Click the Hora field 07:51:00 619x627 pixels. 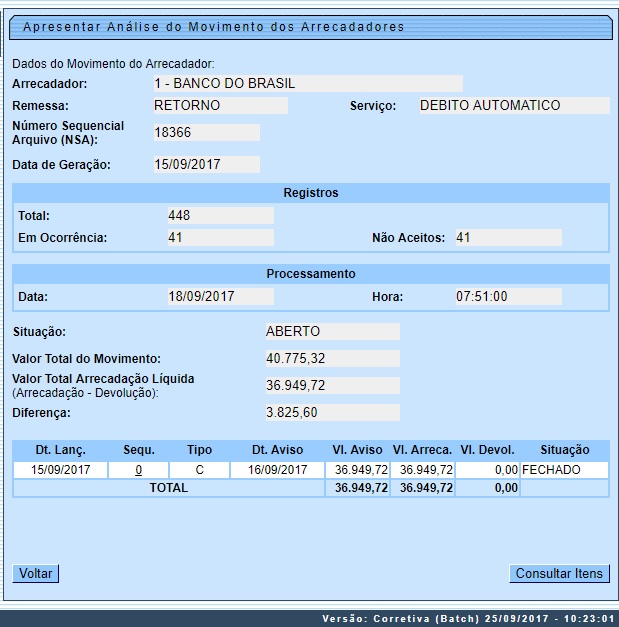507,297
